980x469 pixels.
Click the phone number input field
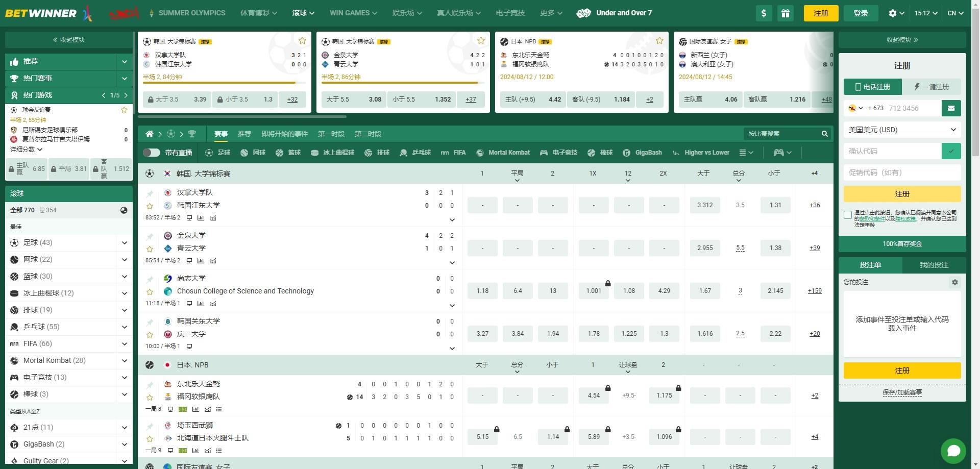914,108
